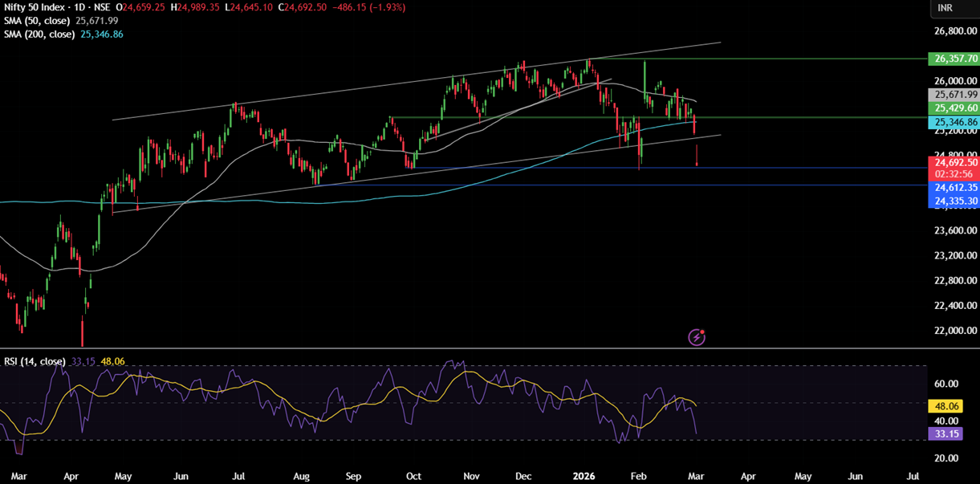Image resolution: width=980 pixels, height=484 pixels.
Task: Click the gray 25,671.99 SMA price label
Action: coord(954,95)
